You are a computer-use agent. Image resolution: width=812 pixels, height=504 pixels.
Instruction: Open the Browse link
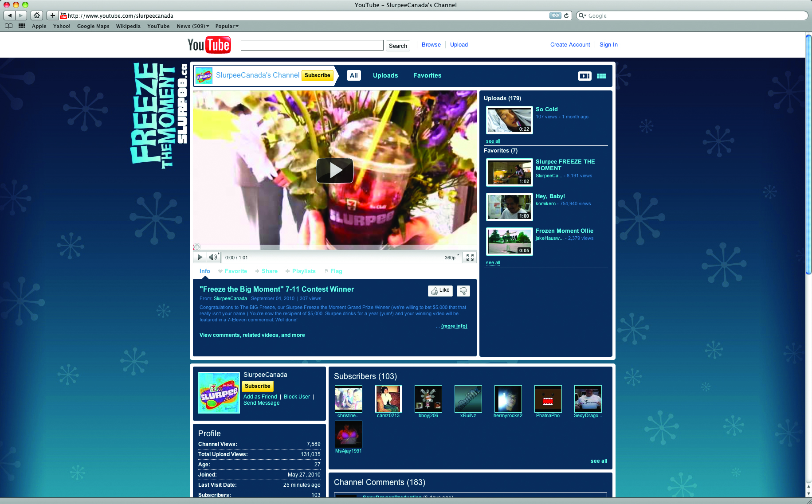[x=431, y=45]
